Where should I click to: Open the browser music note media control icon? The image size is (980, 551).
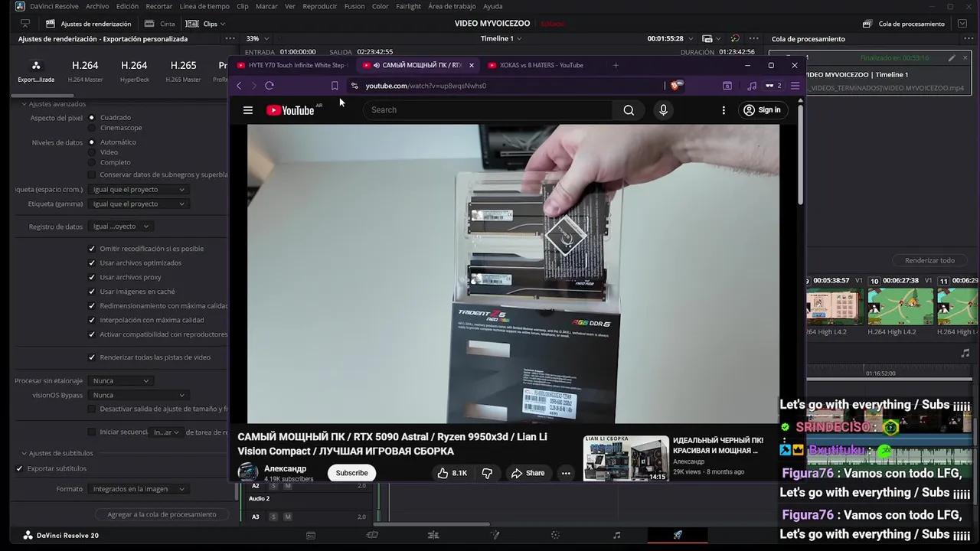tap(752, 86)
